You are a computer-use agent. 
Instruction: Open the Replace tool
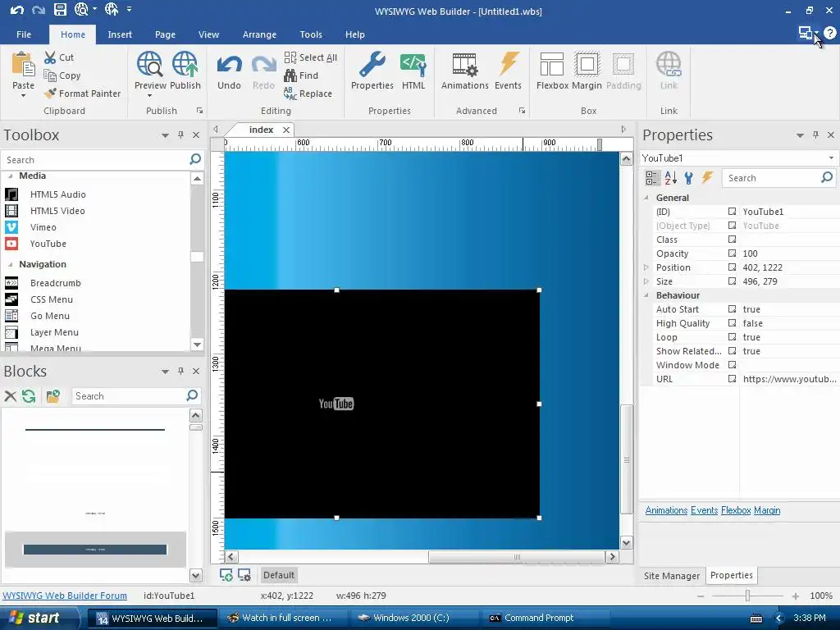308,94
